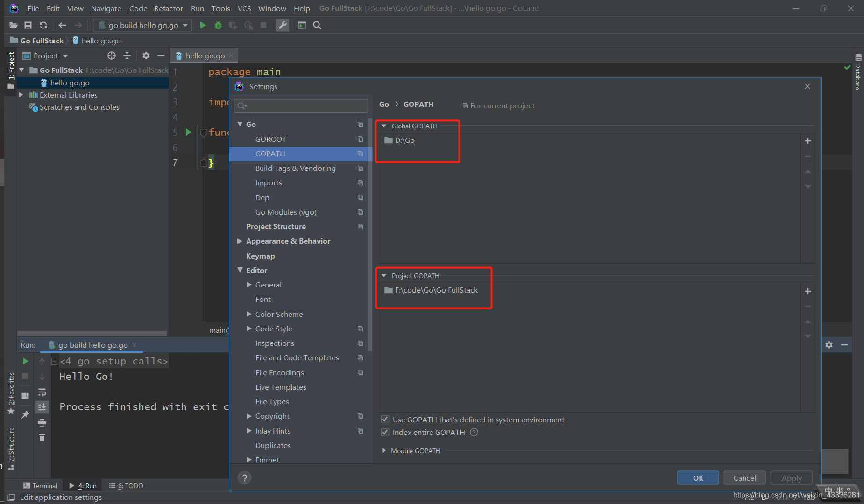This screenshot has width=864, height=504.
Task: Open 6: TODO tool tab
Action: click(126, 486)
